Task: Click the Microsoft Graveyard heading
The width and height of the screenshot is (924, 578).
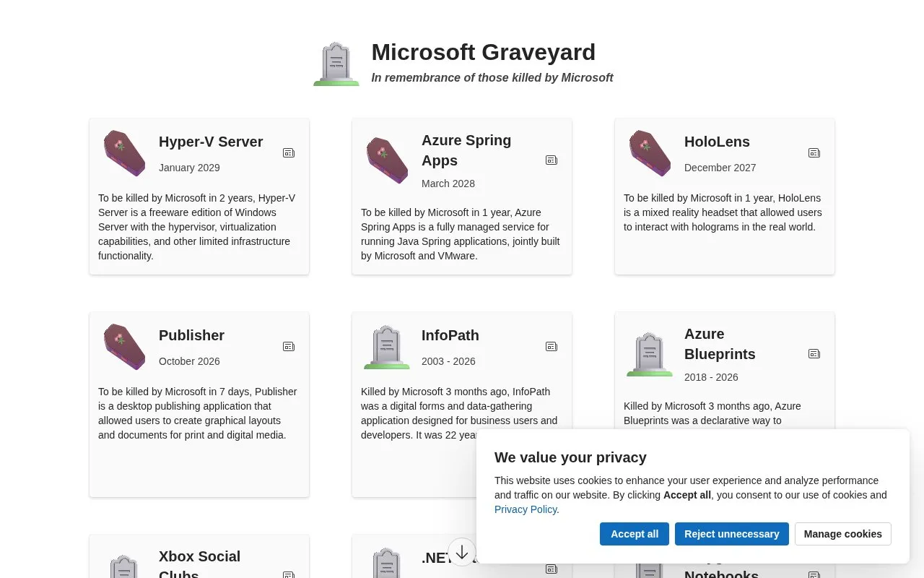Action: [x=484, y=52]
